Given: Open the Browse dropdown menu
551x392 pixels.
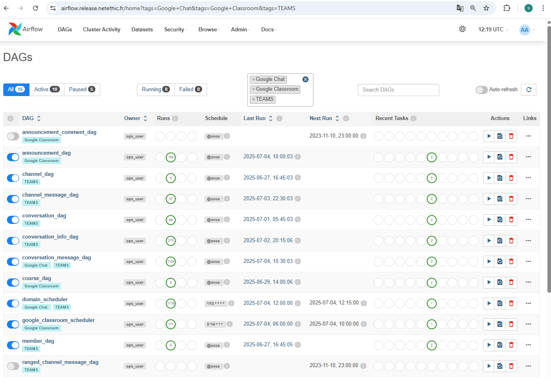Looking at the screenshot, I should pos(209,29).
